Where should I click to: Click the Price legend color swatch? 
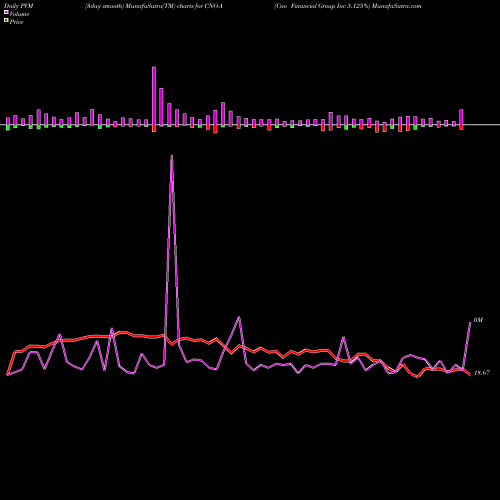(6, 21)
